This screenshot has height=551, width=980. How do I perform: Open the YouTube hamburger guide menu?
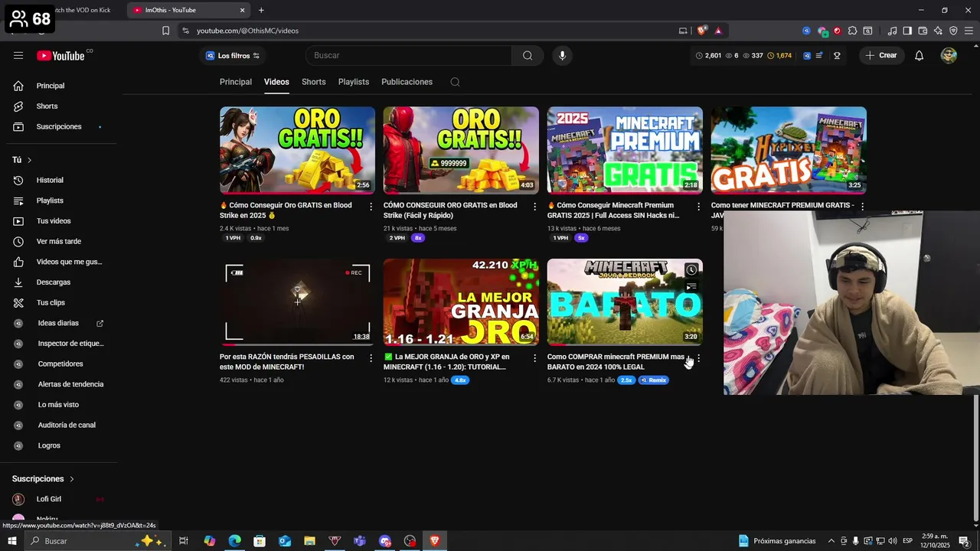click(18, 55)
